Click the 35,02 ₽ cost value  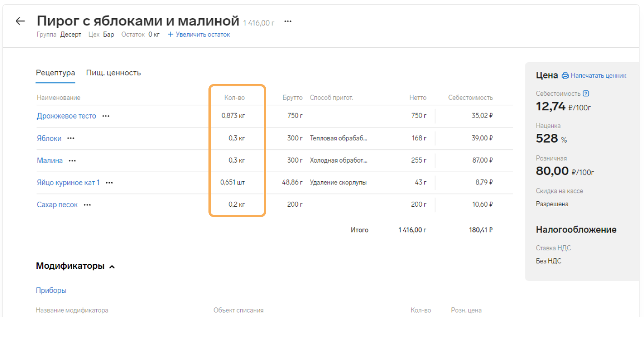point(482,116)
